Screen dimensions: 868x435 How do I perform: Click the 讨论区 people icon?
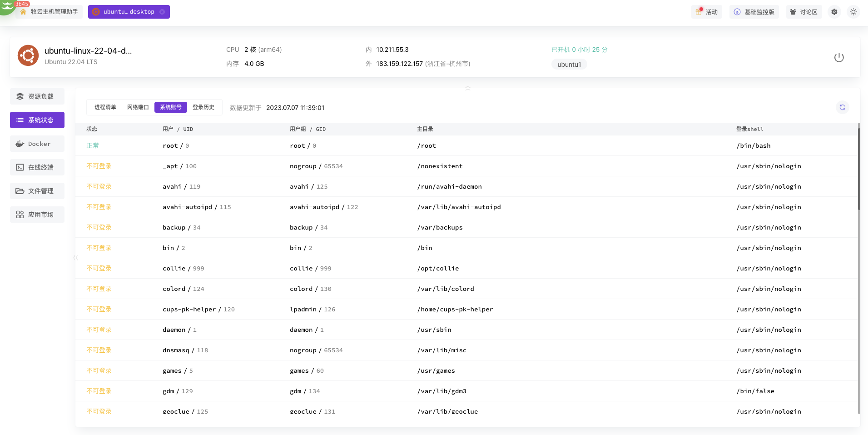pos(793,12)
